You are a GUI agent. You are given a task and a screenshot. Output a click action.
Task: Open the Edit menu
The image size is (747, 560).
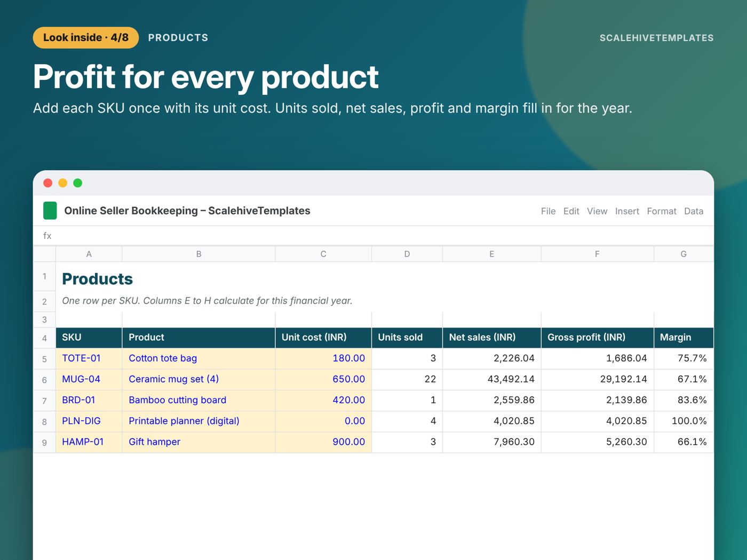[x=571, y=211]
